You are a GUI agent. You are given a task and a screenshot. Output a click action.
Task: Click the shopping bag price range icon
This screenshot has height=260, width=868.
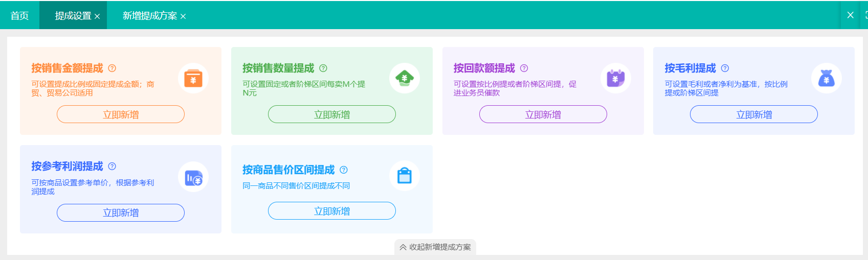point(405,176)
